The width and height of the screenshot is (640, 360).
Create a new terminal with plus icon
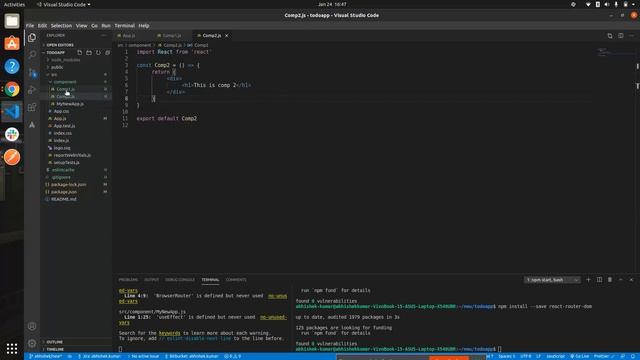point(588,280)
